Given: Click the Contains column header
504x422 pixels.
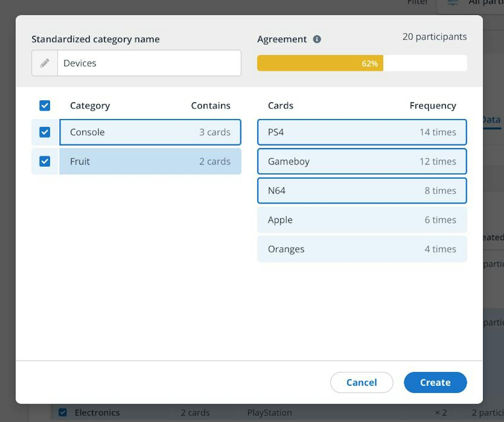Looking at the screenshot, I should pyautogui.click(x=211, y=106).
